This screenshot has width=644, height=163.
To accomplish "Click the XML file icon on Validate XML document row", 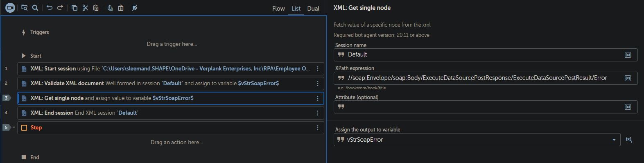I will coord(24,84).
